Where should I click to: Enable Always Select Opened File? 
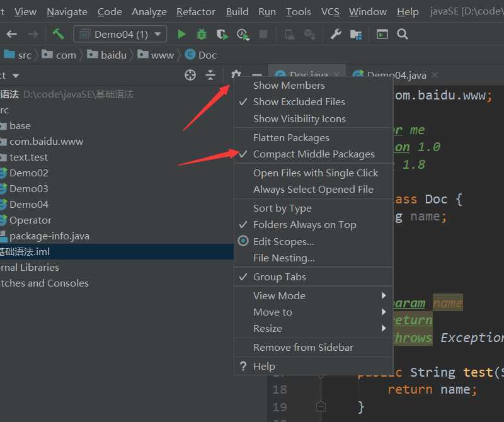314,190
